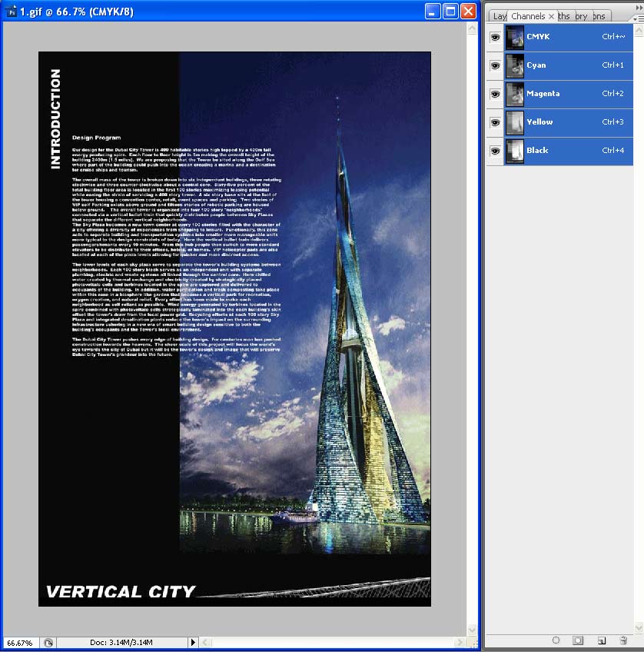Click the Yellow channel thumbnail

[515, 122]
